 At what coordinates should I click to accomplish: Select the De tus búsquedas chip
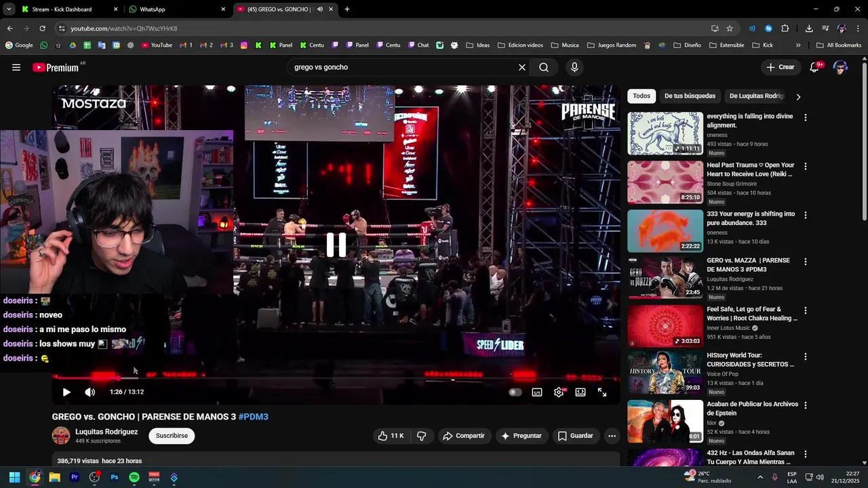pos(690,96)
